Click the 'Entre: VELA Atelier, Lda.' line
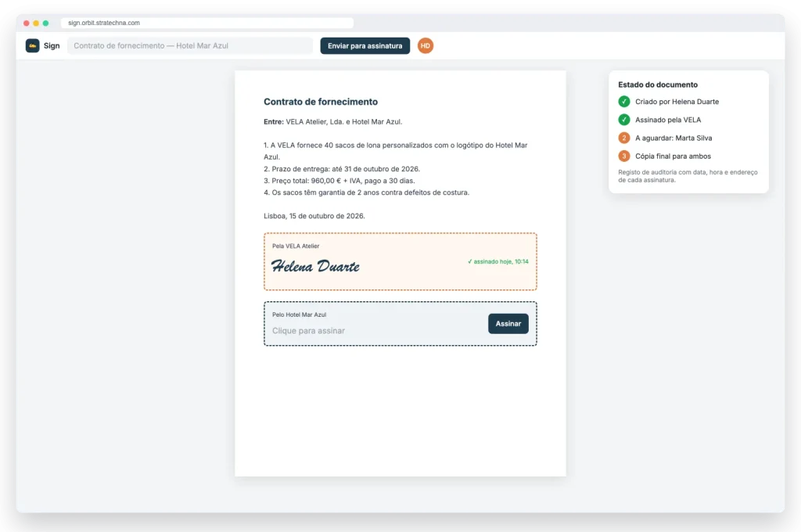Viewport: 801px width, 532px height. 332,121
